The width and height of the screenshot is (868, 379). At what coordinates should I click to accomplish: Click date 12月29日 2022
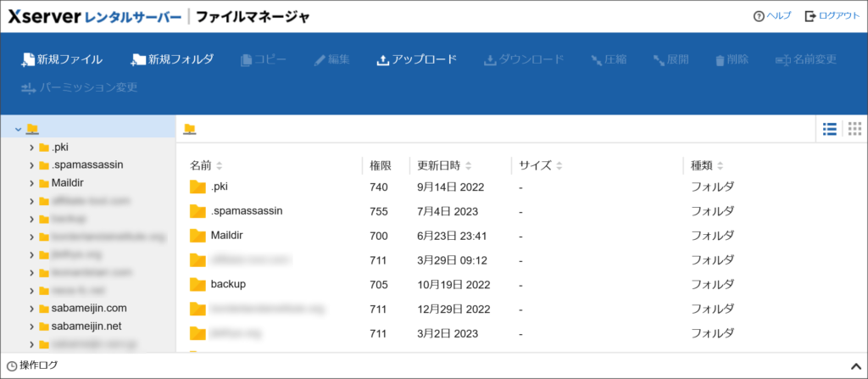(453, 309)
